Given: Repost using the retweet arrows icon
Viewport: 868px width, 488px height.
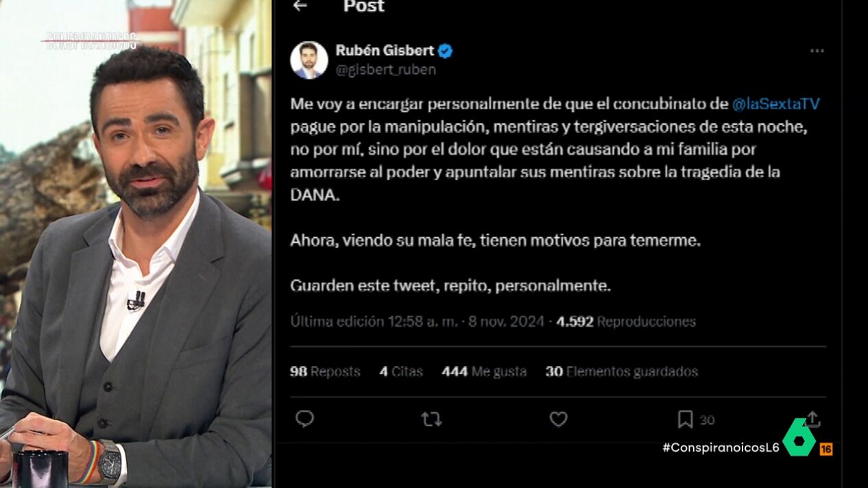Looking at the screenshot, I should 431,419.
